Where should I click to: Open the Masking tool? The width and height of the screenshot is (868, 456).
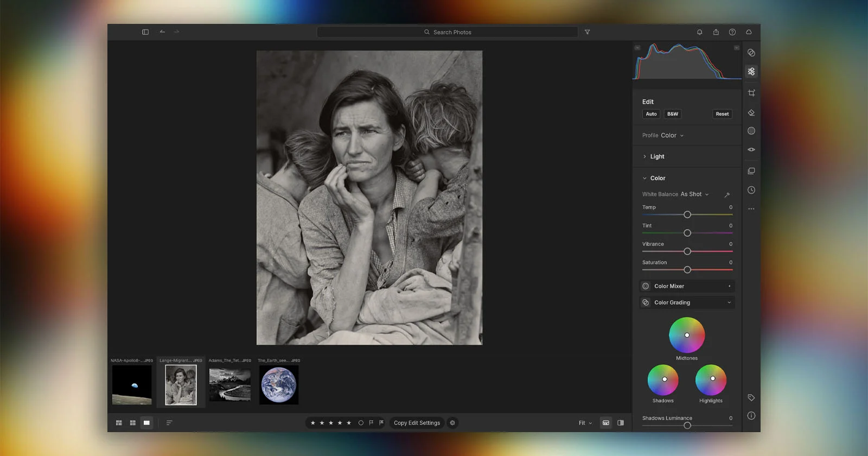(751, 131)
